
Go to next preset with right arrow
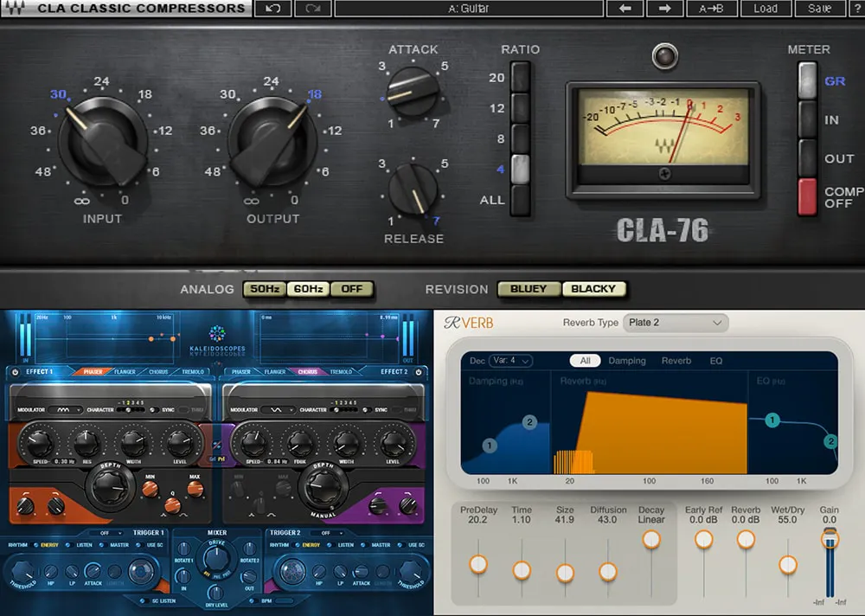664,9
